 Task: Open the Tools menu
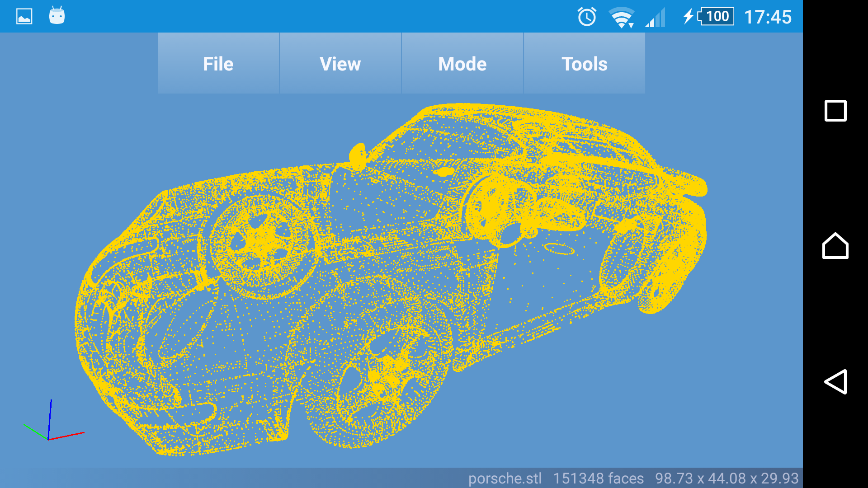coord(584,64)
